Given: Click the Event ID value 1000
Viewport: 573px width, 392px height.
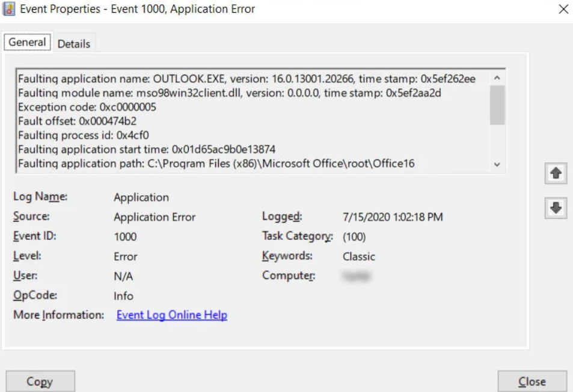Looking at the screenshot, I should 125,237.
